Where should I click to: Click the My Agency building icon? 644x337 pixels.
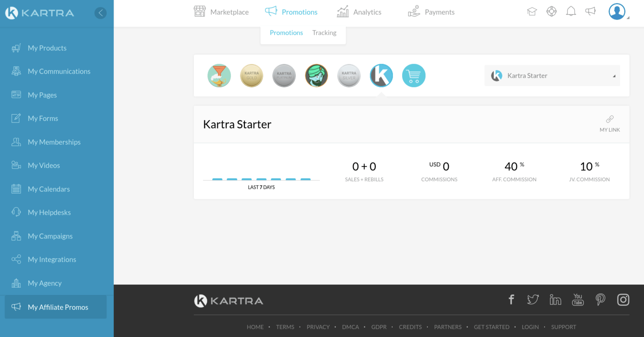pos(16,283)
